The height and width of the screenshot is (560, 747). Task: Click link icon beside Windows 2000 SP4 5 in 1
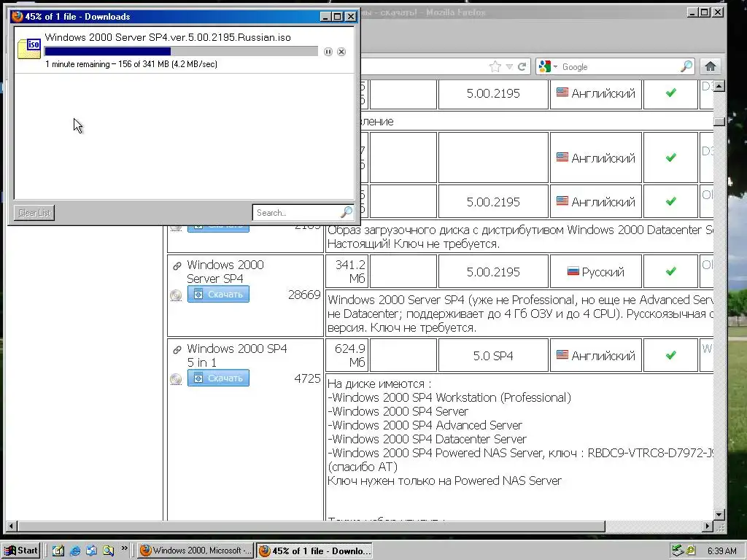177,350
